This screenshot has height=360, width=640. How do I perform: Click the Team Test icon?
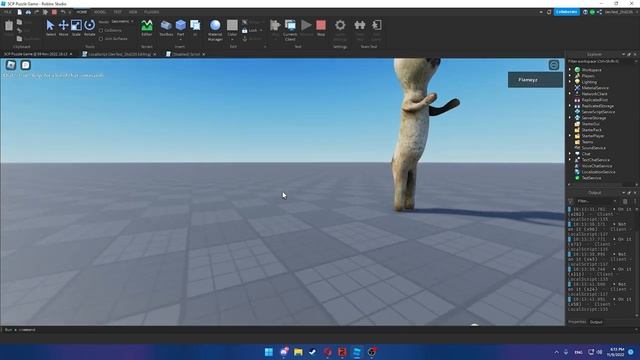360,25
